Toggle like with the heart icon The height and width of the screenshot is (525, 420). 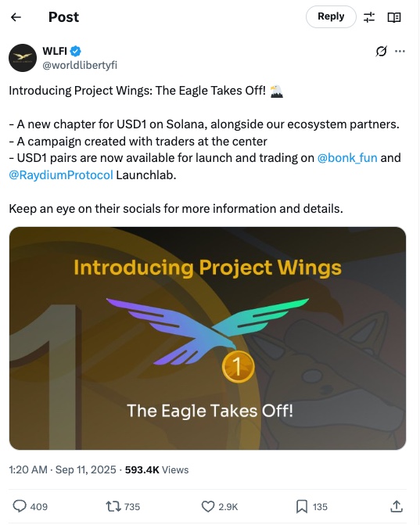click(x=208, y=506)
